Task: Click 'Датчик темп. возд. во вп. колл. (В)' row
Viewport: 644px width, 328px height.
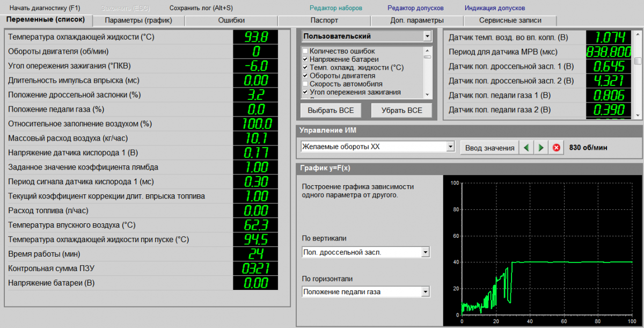Action: 539,38
